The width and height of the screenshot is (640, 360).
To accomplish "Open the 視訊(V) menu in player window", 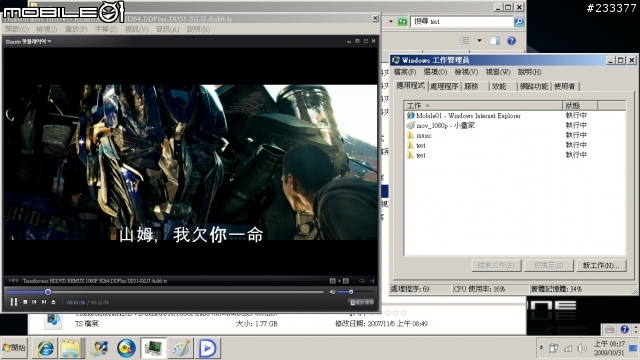I will point(136,29).
